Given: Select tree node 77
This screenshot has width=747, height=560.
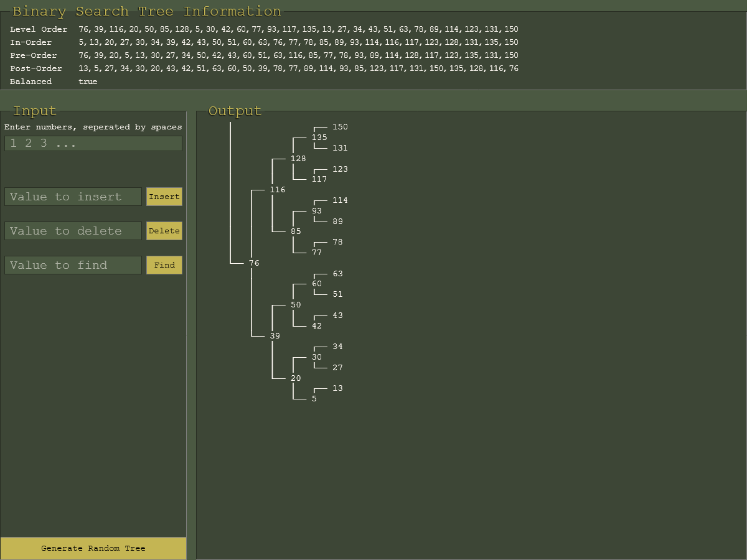Looking at the screenshot, I should [317, 253].
